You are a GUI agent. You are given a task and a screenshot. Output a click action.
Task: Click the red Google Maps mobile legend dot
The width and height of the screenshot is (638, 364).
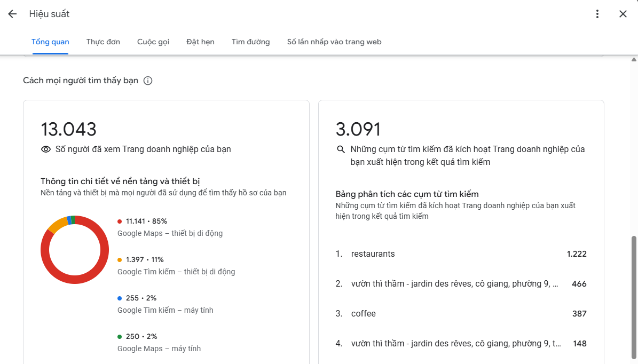pyautogui.click(x=120, y=221)
